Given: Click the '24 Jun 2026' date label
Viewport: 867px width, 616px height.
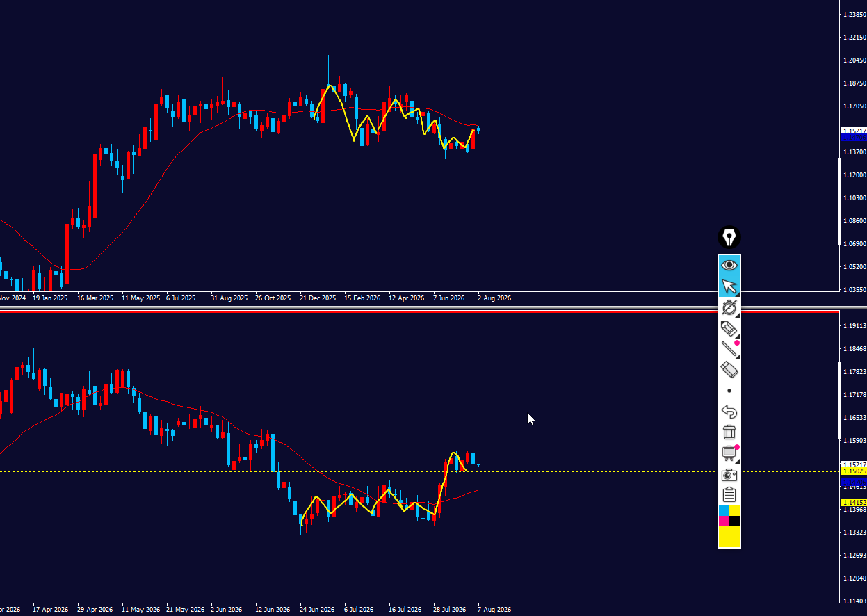Looking at the screenshot, I should click(x=318, y=610).
